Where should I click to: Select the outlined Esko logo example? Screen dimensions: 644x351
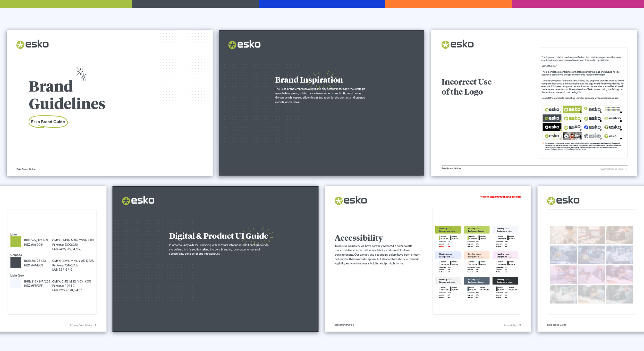592,136
